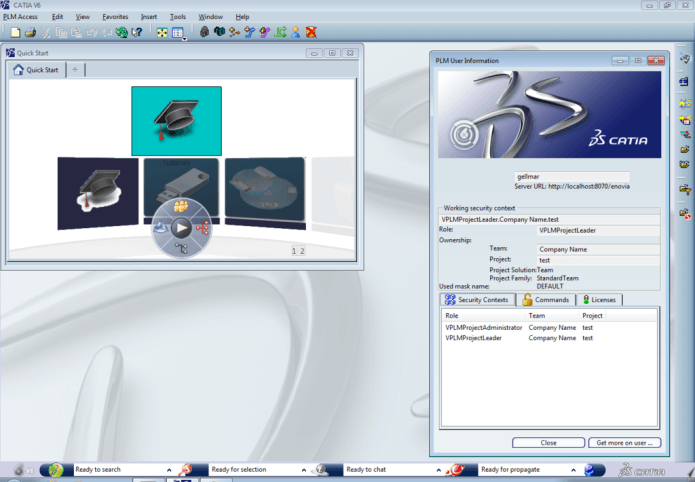
Task: Switch to the Commands tab
Action: point(546,300)
